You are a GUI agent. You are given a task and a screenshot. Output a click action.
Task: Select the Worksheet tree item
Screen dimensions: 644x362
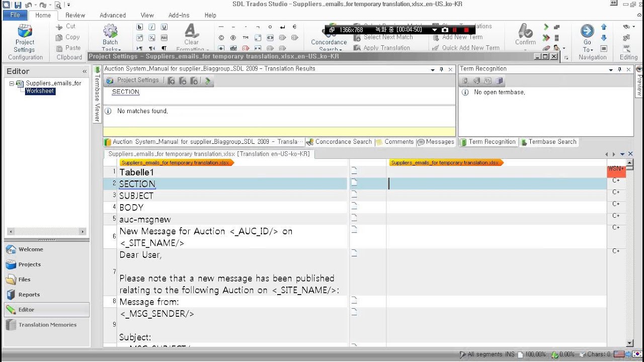40,91
